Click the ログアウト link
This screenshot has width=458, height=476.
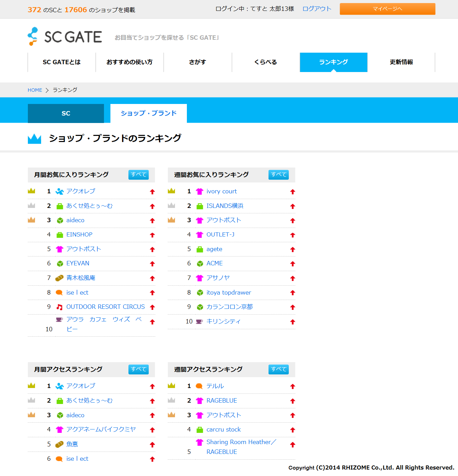click(x=317, y=9)
